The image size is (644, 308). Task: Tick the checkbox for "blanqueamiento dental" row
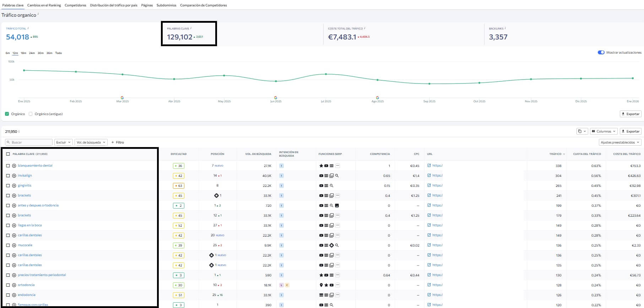(x=8, y=166)
